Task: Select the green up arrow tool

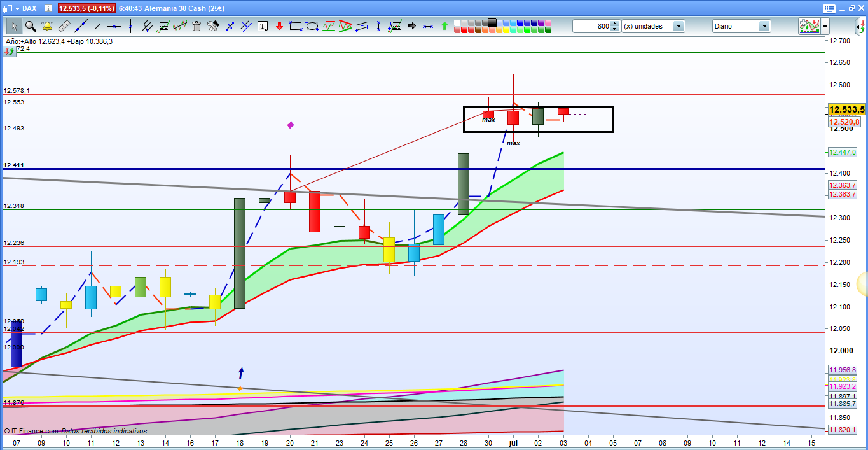Action: (444, 26)
